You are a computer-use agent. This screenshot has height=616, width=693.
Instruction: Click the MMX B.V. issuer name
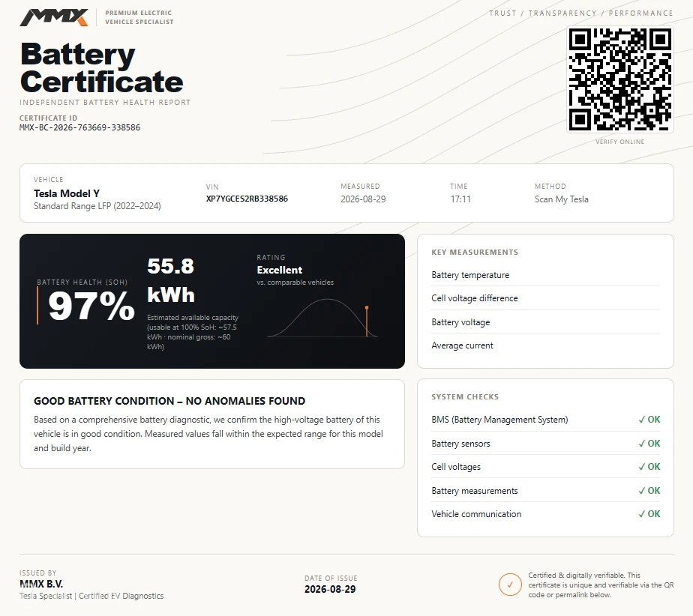pos(41,584)
